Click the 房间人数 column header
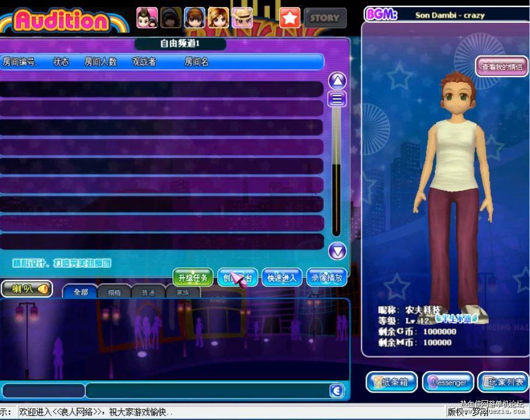The image size is (530, 420). [x=100, y=62]
